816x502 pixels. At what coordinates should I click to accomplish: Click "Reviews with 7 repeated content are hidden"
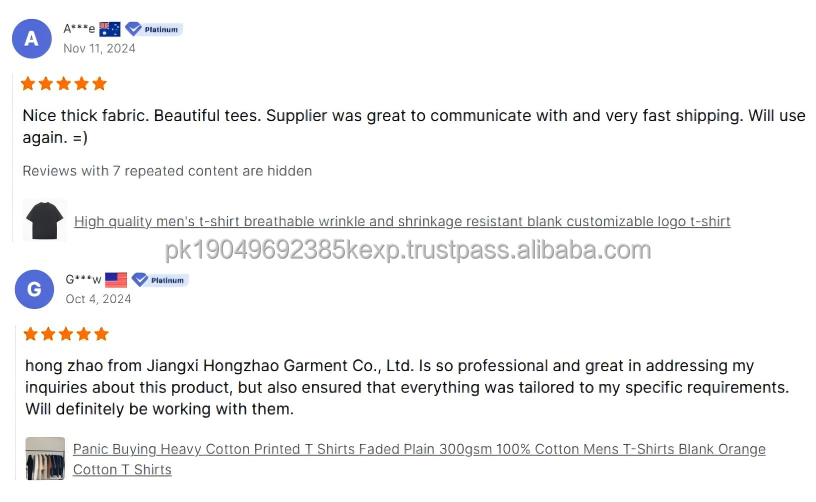(x=167, y=171)
